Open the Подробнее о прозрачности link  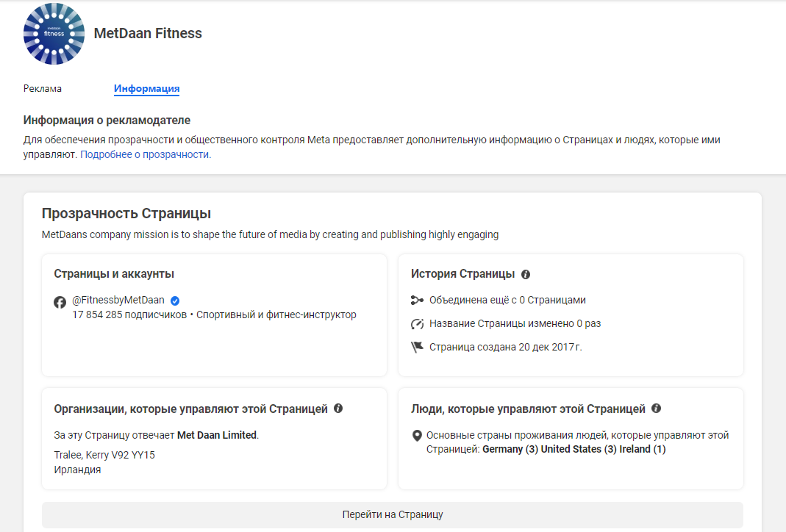(x=146, y=154)
